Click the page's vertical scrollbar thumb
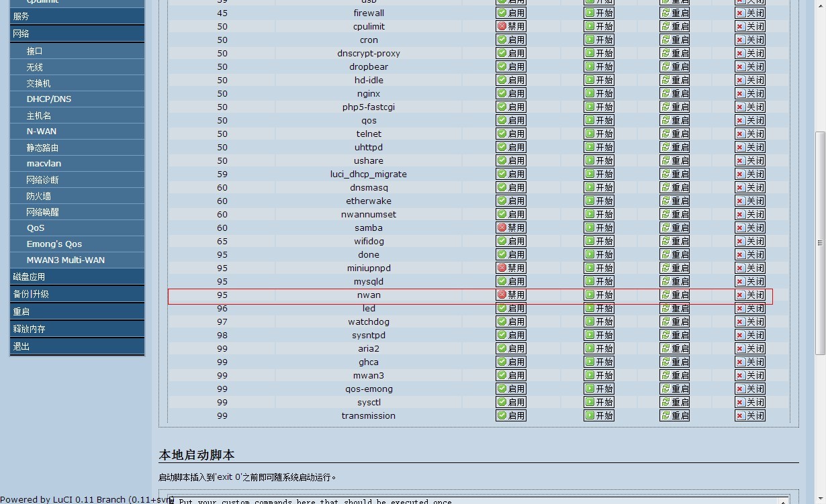Image resolution: width=826 pixels, height=504 pixels. (x=820, y=243)
